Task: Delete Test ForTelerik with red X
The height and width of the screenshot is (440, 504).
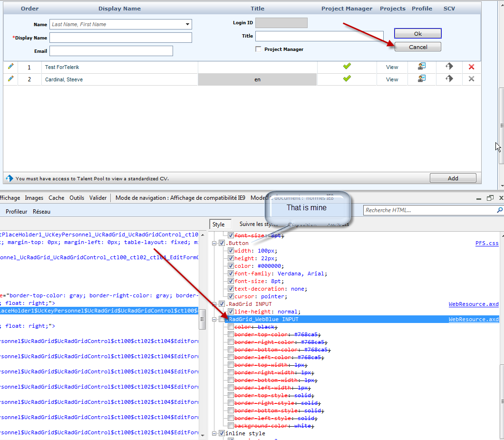Action: (x=471, y=67)
